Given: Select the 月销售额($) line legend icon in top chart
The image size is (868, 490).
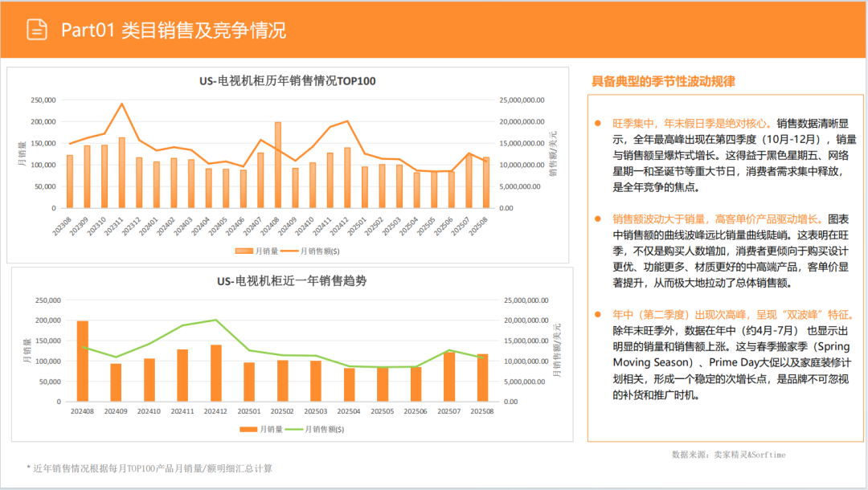Looking at the screenshot, I should coord(291,251).
